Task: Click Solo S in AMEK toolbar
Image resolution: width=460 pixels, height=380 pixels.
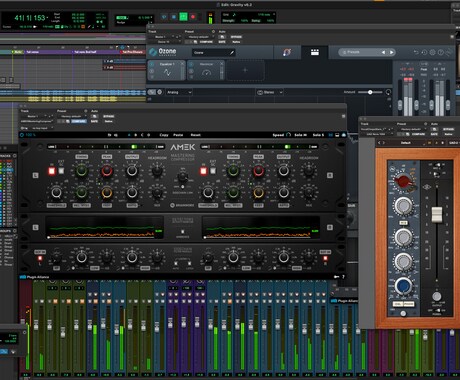Action: coord(318,135)
